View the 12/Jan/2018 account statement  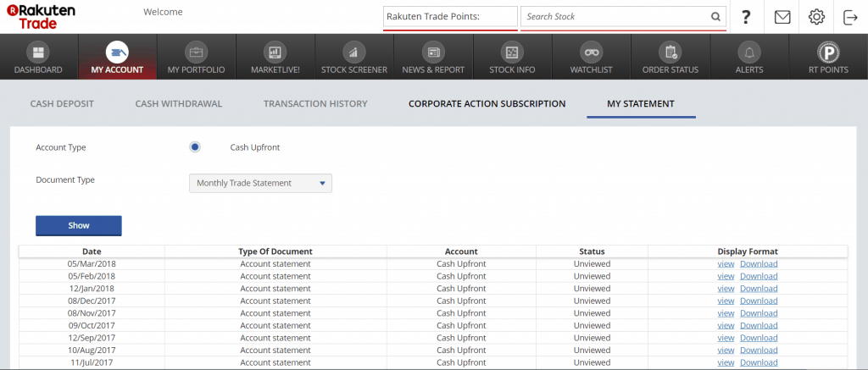tap(726, 289)
